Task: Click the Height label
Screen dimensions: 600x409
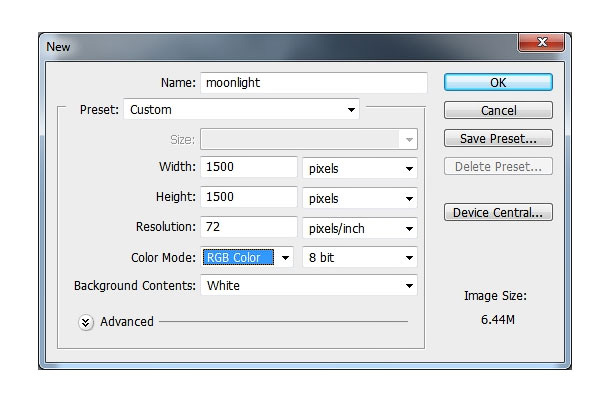Action: tap(176, 197)
